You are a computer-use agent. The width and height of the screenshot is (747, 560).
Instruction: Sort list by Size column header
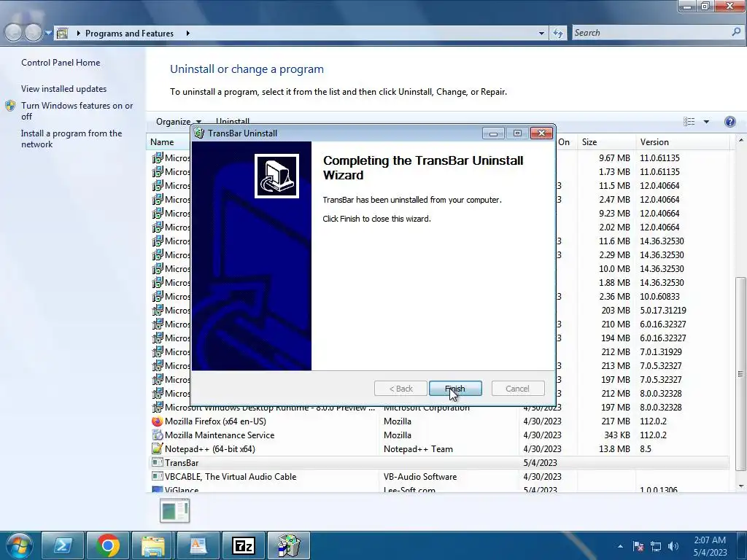(606, 142)
